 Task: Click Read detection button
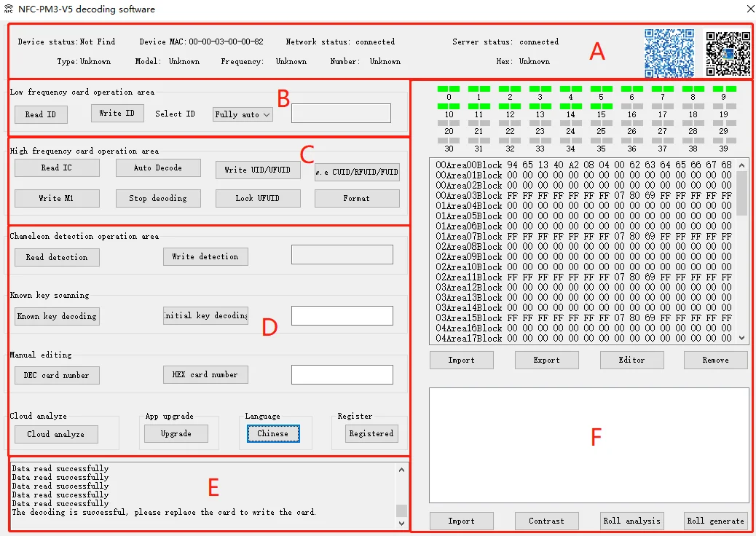(57, 257)
